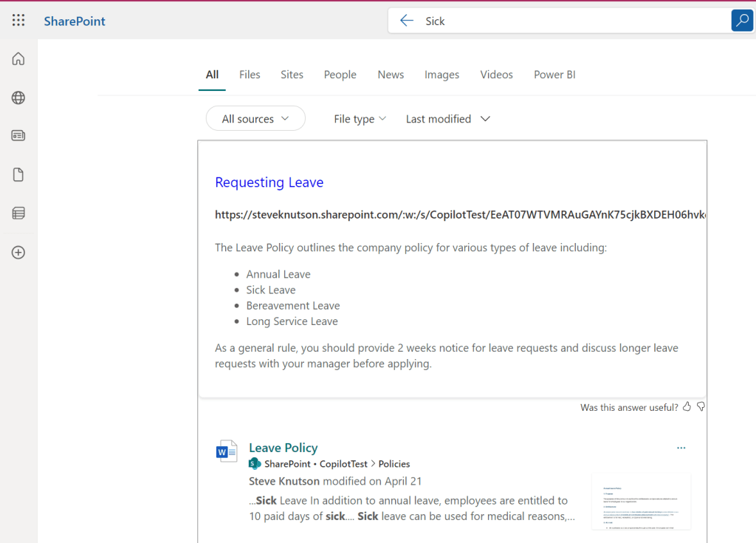Switch to the Files tab
This screenshot has width=756, height=543.
250,75
